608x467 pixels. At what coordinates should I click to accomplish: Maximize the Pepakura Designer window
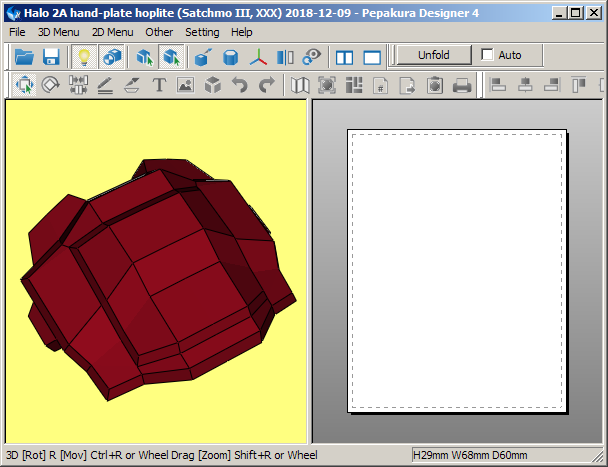coord(576,13)
